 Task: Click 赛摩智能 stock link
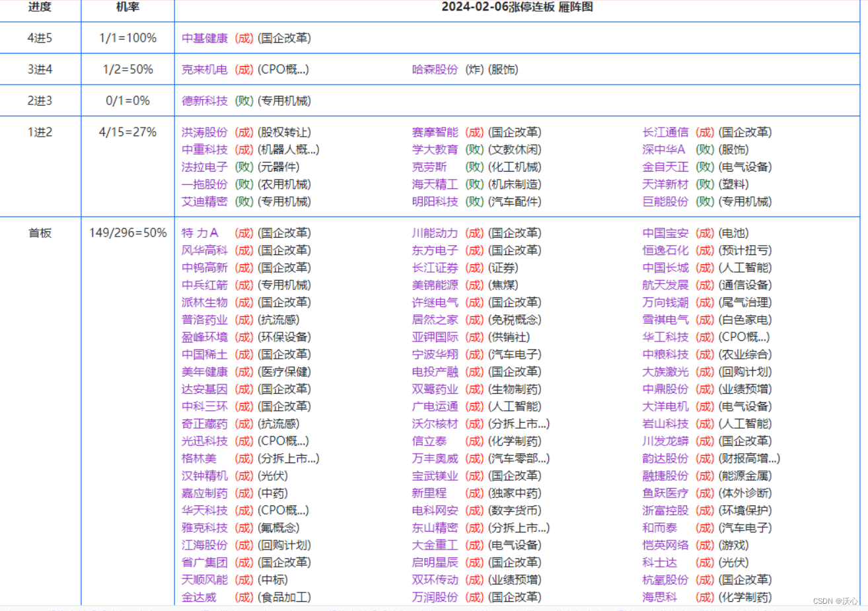click(435, 133)
